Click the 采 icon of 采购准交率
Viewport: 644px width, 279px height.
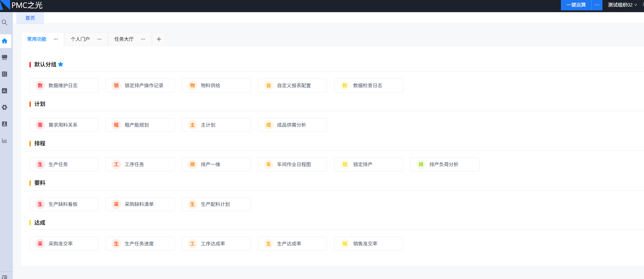pos(40,244)
